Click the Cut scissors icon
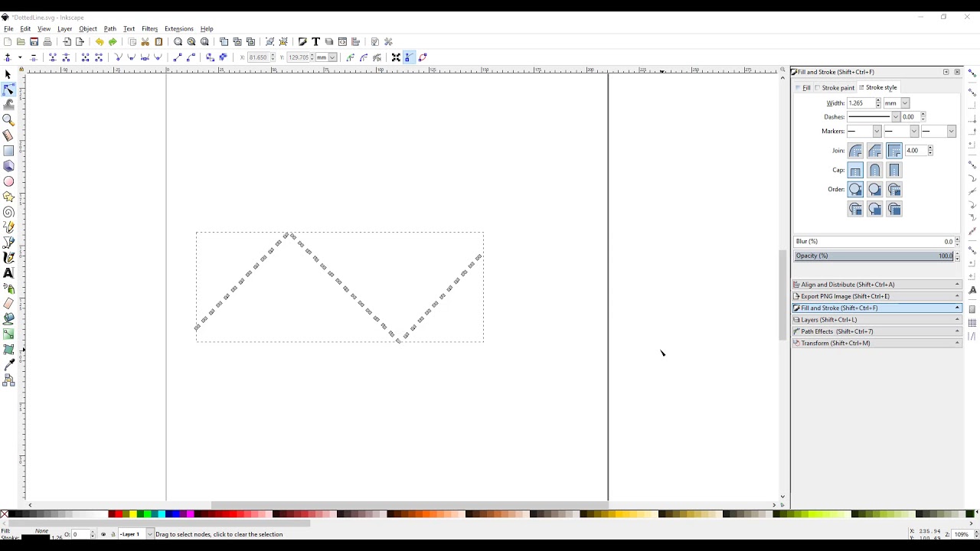Screen dimensions: 980x551 click(145, 42)
